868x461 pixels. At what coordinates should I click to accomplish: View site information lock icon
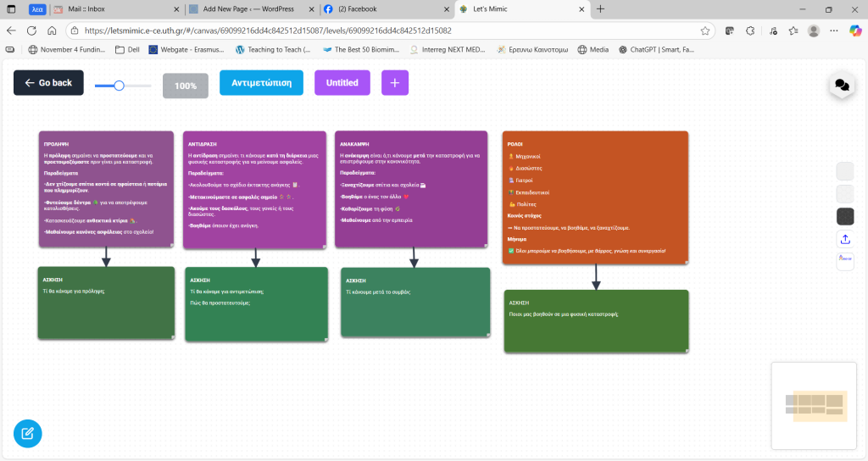[75, 31]
